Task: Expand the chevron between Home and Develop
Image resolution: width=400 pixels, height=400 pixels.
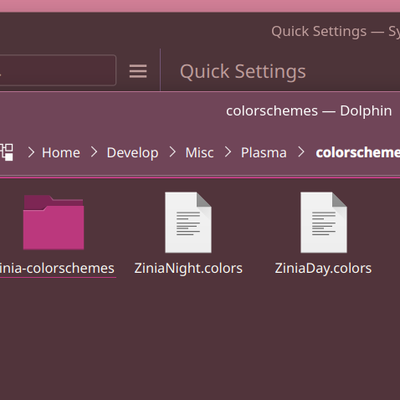Action: [x=94, y=152]
